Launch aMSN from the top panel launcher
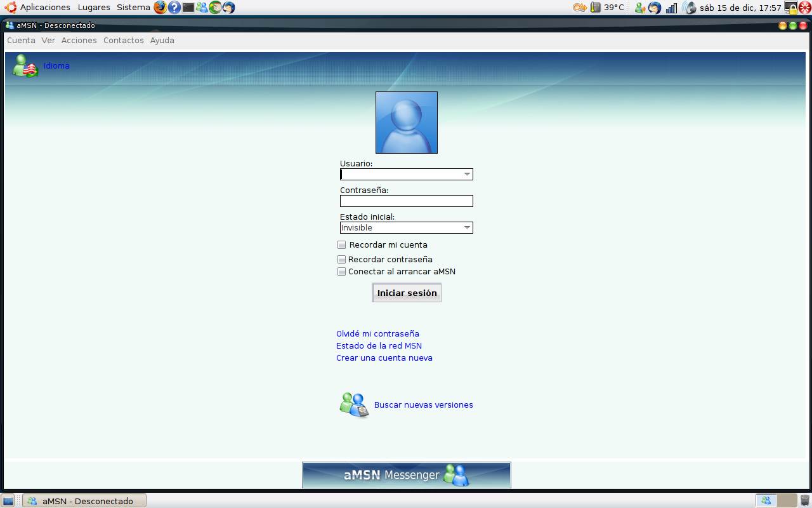 202,8
